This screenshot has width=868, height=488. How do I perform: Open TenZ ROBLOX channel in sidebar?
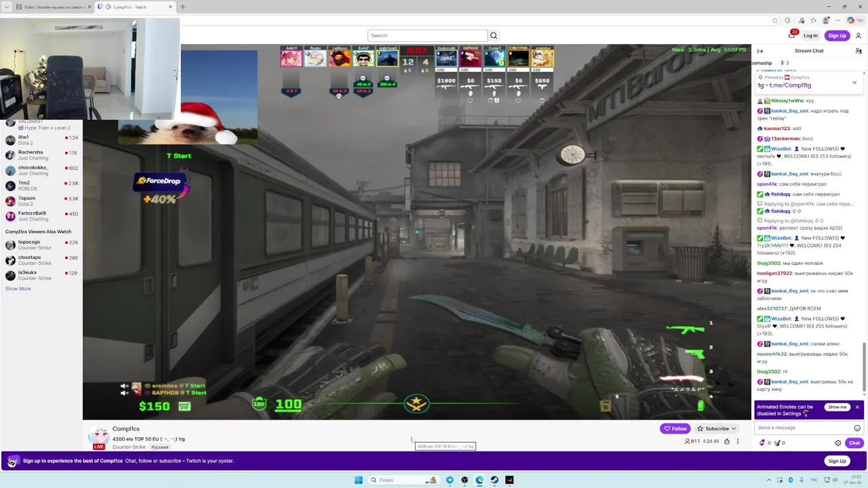pyautogui.click(x=41, y=186)
